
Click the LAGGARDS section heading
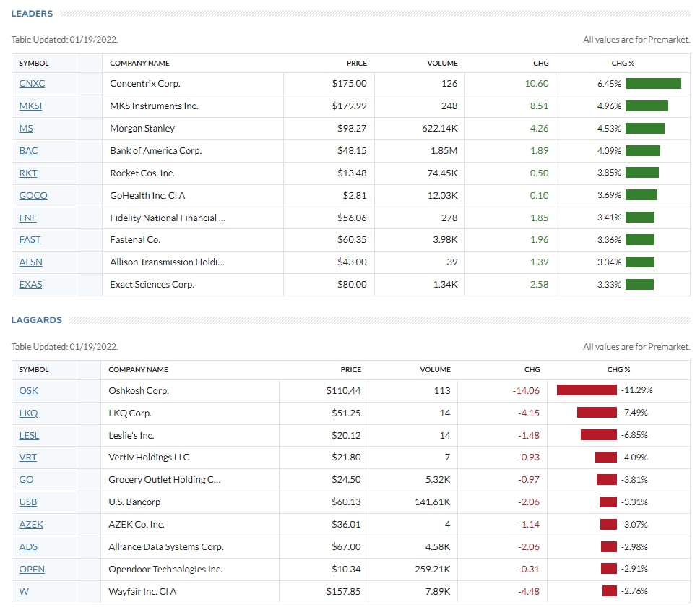coord(37,320)
